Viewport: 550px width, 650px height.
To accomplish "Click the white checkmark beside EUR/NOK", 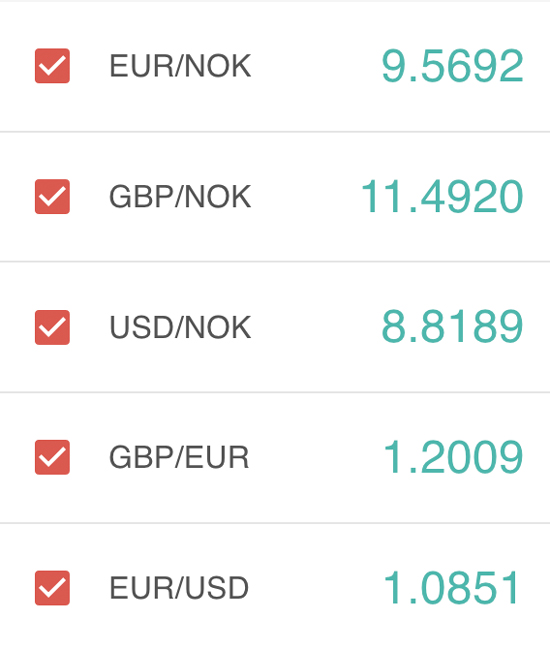I will point(52,66).
